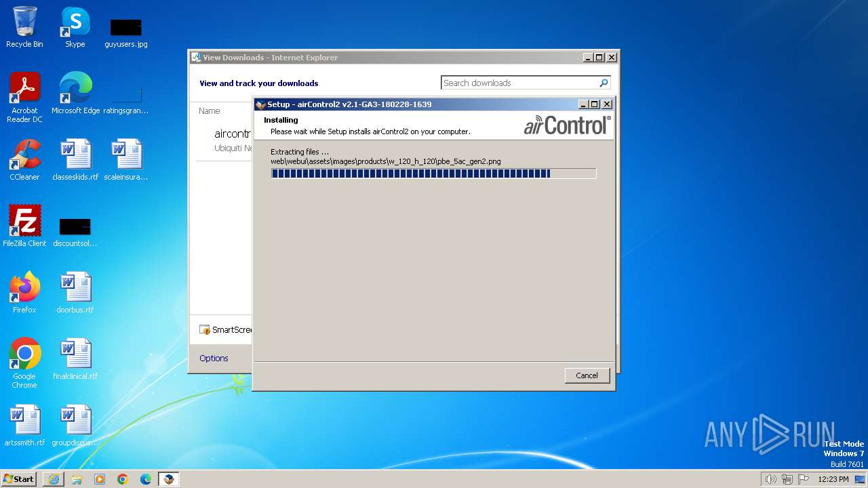
Task: Select finalclinical.rtf document icon
Action: tap(75, 359)
